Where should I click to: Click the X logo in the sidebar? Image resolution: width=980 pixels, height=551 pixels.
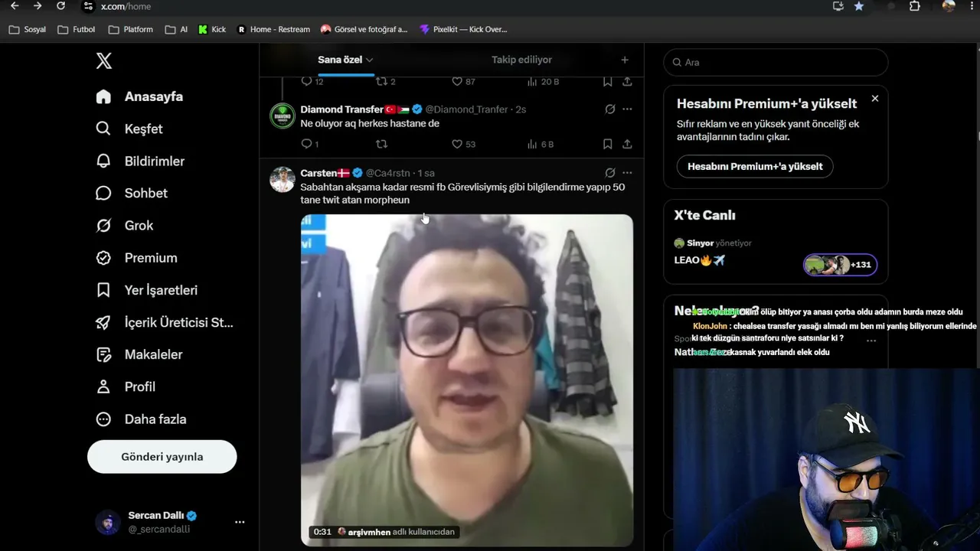(104, 61)
